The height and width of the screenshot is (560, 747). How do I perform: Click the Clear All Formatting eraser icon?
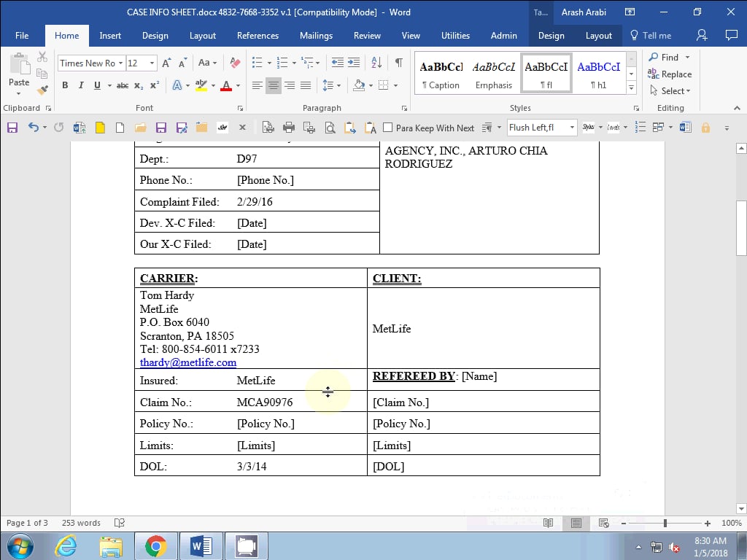[235, 63]
